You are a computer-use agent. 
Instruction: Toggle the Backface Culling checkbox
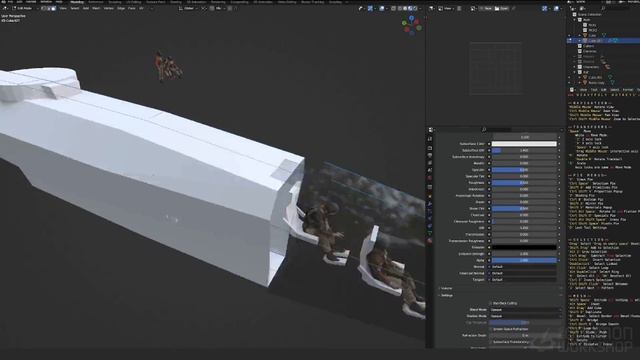coord(491,303)
